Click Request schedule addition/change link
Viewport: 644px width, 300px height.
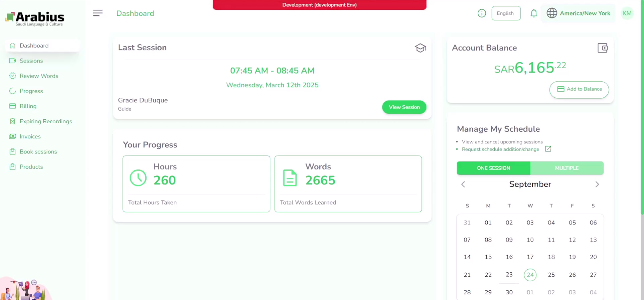tap(500, 149)
